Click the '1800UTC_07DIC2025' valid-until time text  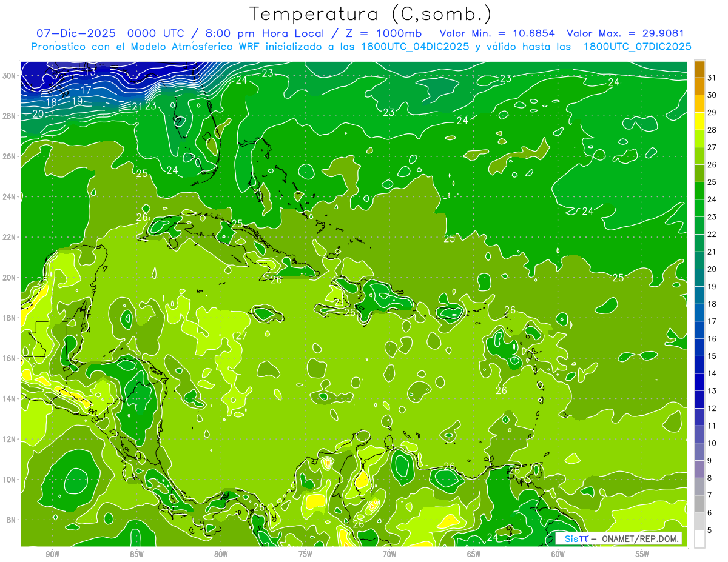[x=637, y=47]
